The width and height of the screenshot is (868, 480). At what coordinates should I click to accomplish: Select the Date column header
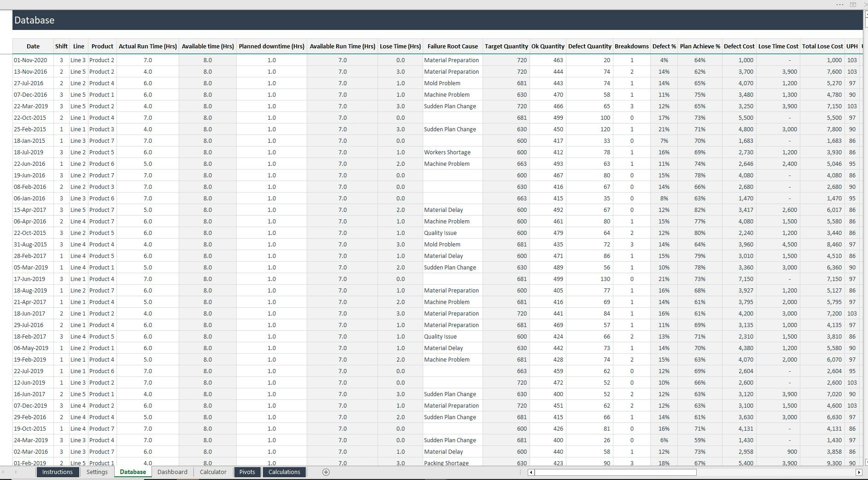33,46
